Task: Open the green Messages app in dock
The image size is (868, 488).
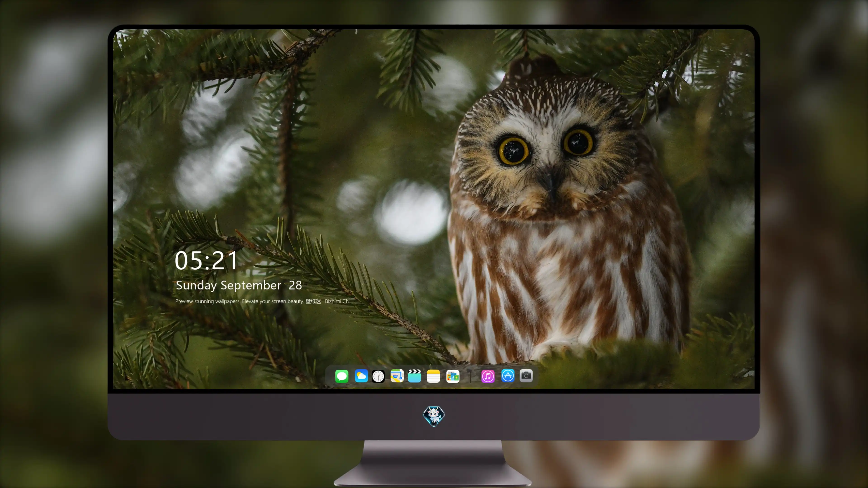Action: point(342,376)
